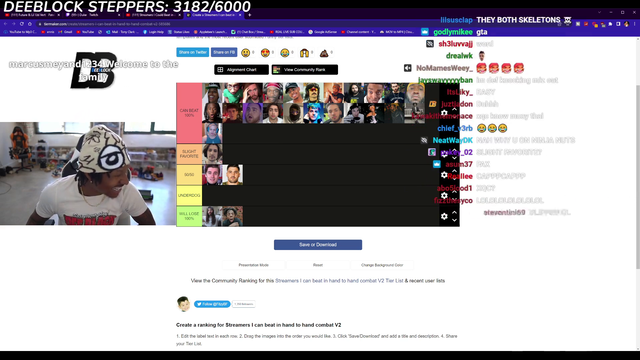
Task: Select the blue tank top thumbnail in CAN BEAT tier
Action: point(212,133)
